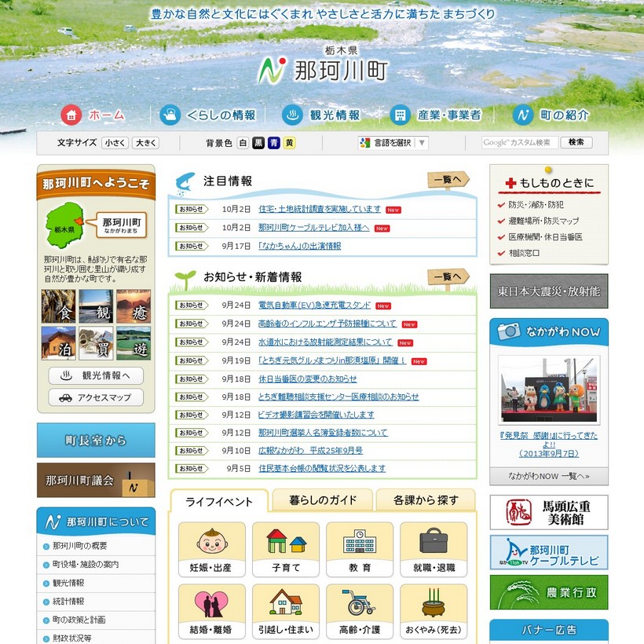644x644 pixels.
Task: Click the 妊娠・出産 baby icon
Action: pos(211,543)
